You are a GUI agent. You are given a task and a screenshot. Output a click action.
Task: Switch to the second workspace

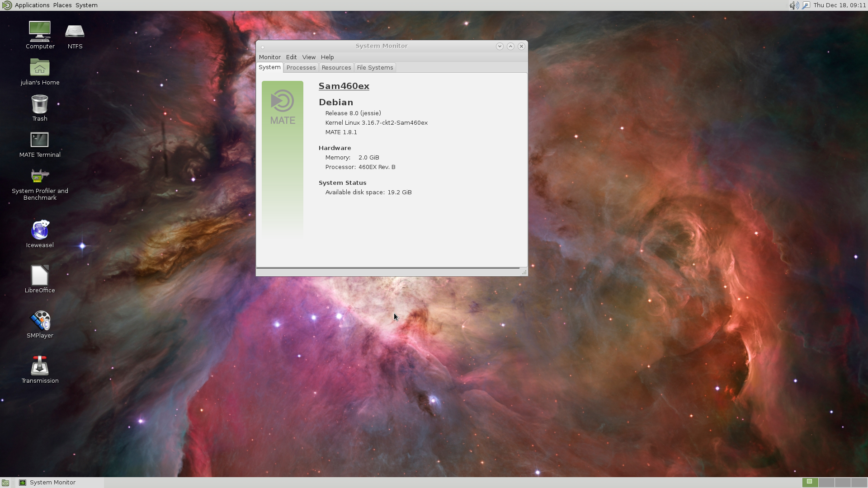click(826, 483)
